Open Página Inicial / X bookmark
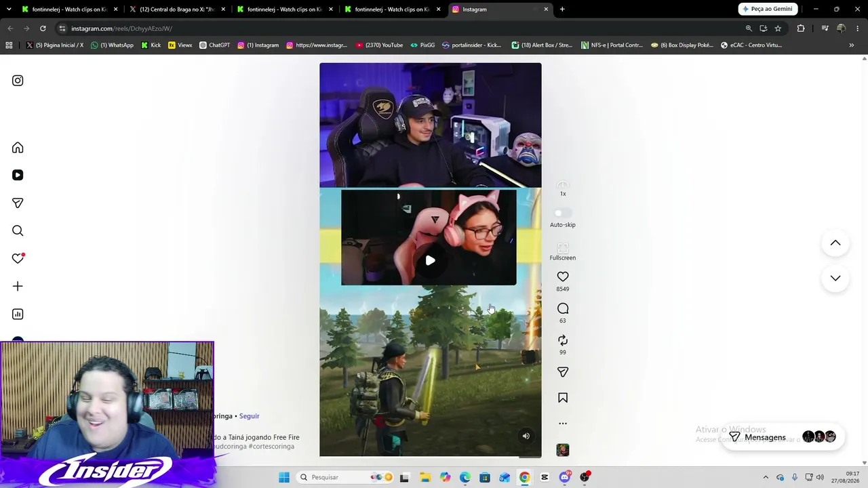This screenshot has height=488, width=868. click(55, 45)
